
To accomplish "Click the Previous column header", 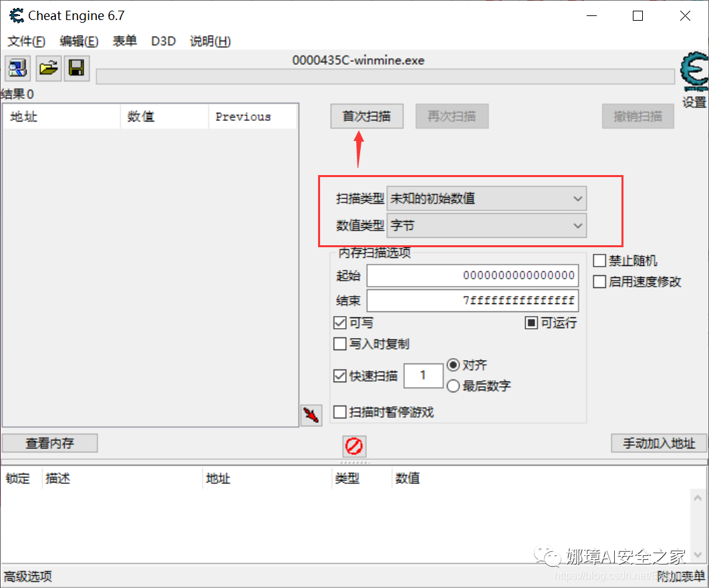I will pyautogui.click(x=253, y=117).
